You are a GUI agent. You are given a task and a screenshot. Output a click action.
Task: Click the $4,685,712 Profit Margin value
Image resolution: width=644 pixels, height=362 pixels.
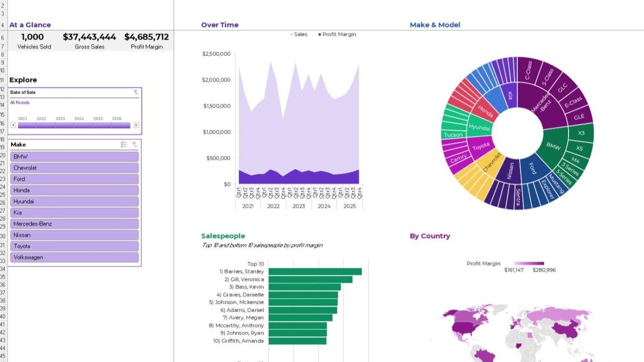[x=146, y=37]
